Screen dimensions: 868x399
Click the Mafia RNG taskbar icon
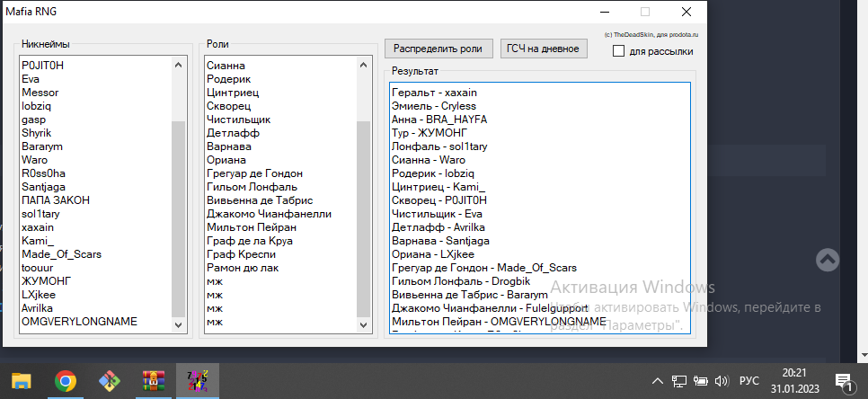click(x=196, y=380)
